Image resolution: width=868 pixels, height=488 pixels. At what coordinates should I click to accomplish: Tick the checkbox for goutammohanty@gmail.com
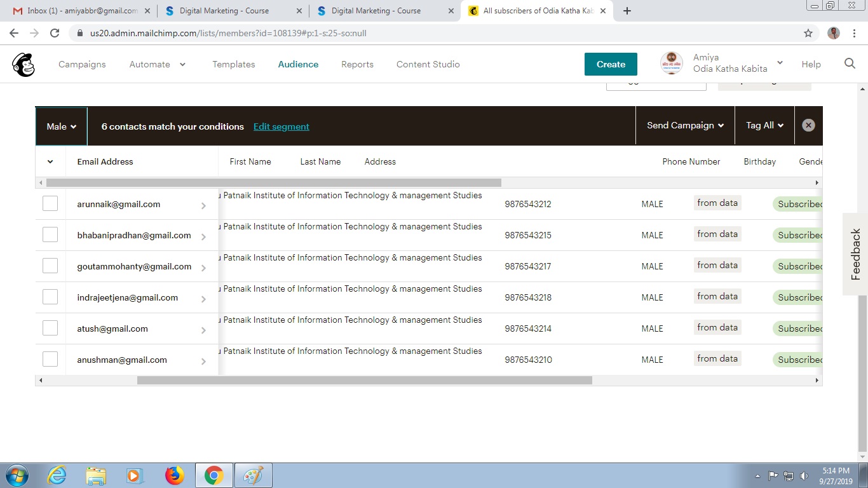[50, 266]
